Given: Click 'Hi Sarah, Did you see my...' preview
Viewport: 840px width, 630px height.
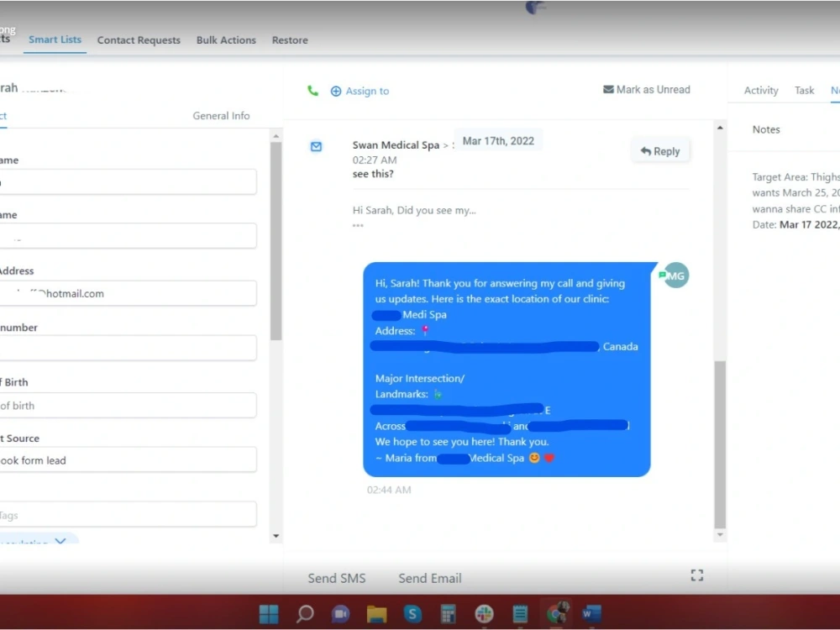Looking at the screenshot, I should click(414, 210).
